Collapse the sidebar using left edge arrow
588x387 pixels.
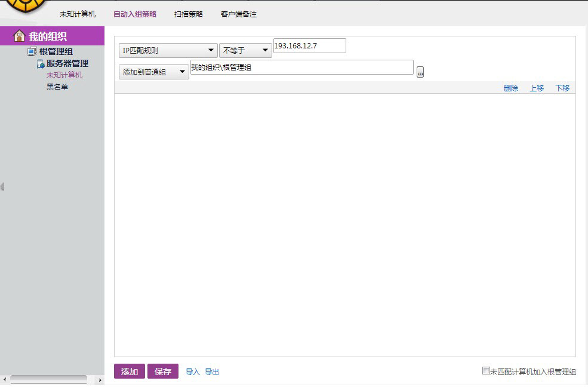pos(2,187)
